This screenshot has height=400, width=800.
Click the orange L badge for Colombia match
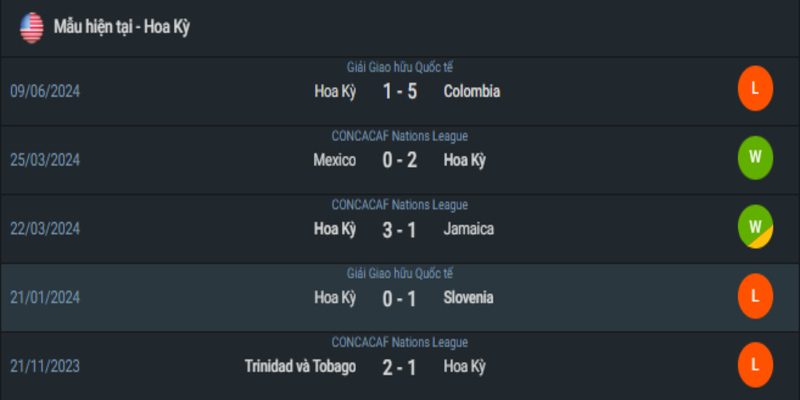pyautogui.click(x=755, y=89)
